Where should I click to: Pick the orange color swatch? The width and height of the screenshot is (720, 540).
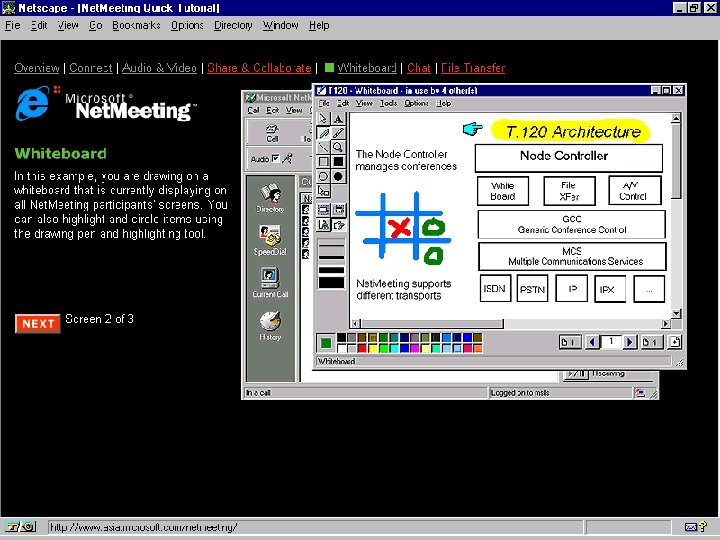coord(478,348)
